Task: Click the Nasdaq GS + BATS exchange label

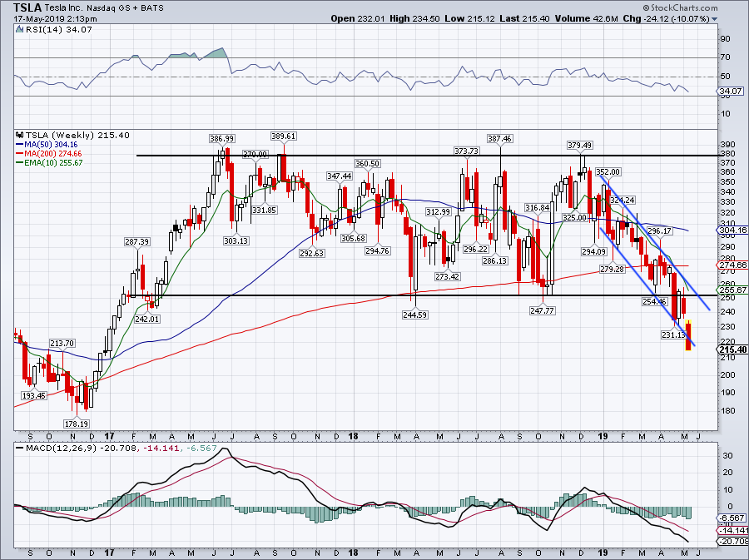Action: click(x=125, y=8)
